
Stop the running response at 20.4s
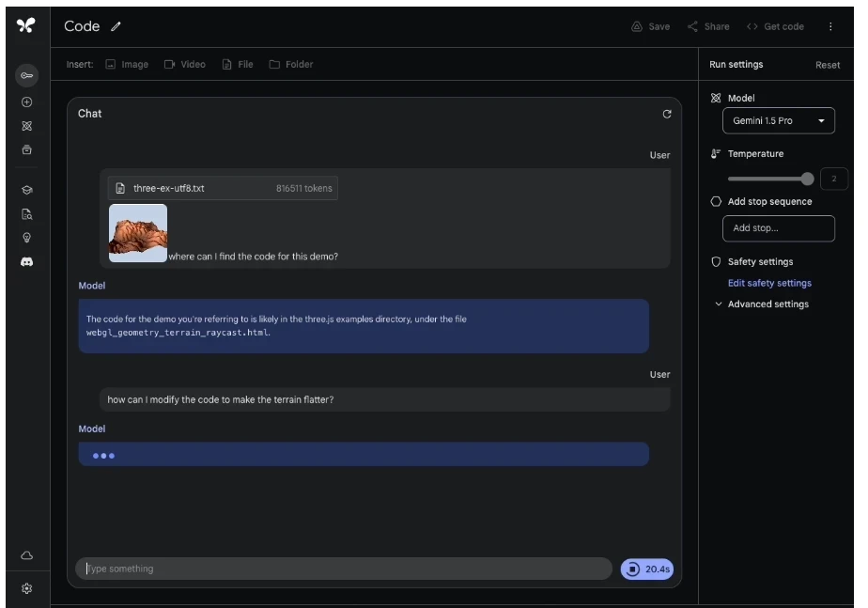pos(646,569)
